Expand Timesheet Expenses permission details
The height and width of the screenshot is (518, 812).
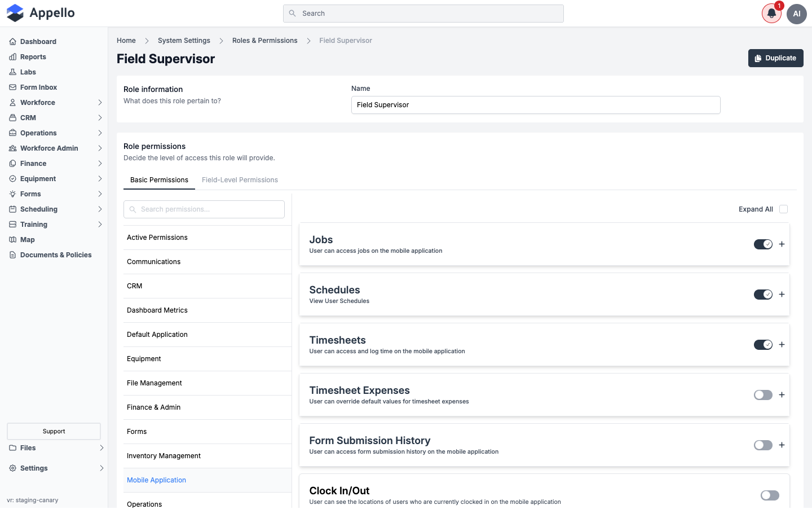[782, 395]
